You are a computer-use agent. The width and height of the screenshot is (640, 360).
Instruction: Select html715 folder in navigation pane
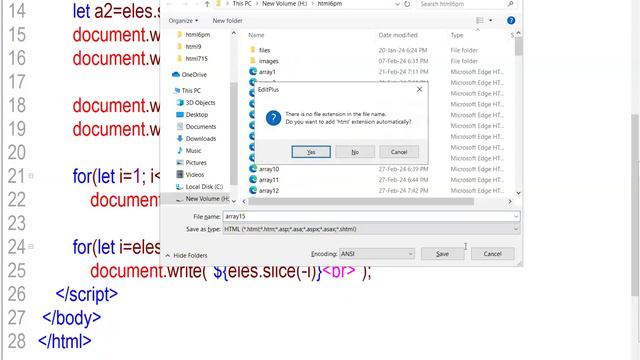click(196, 58)
